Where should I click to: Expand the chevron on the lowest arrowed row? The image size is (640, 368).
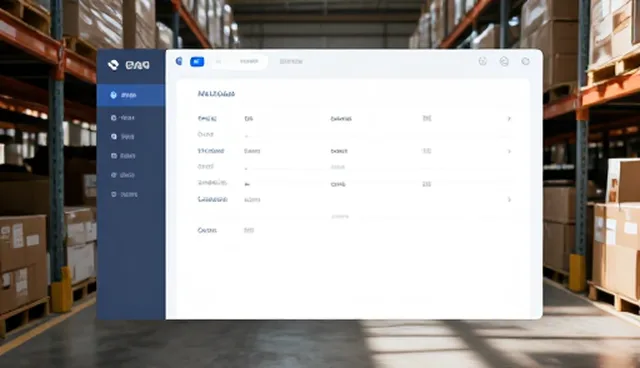click(x=509, y=200)
